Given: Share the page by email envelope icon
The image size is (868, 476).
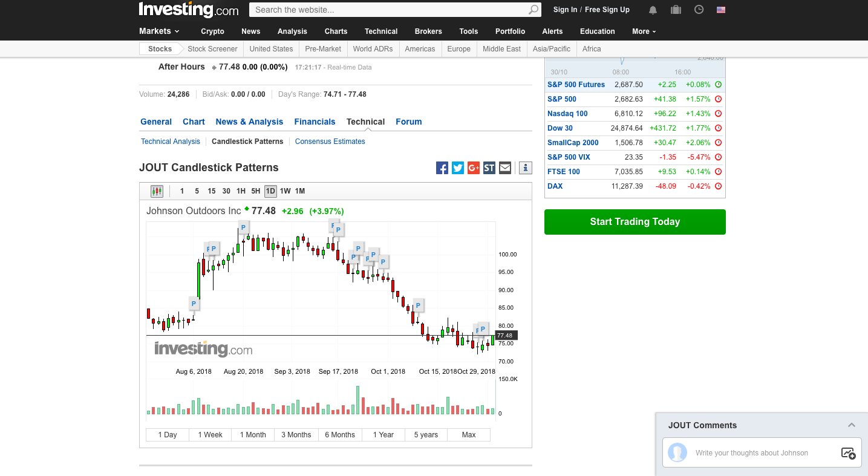Looking at the screenshot, I should click(505, 168).
